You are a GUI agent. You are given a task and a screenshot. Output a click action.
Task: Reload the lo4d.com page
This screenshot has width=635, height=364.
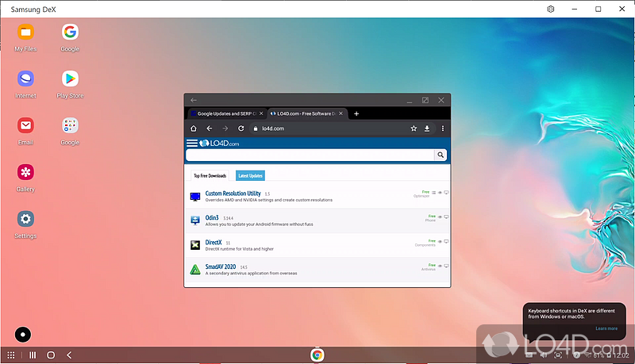(x=241, y=128)
